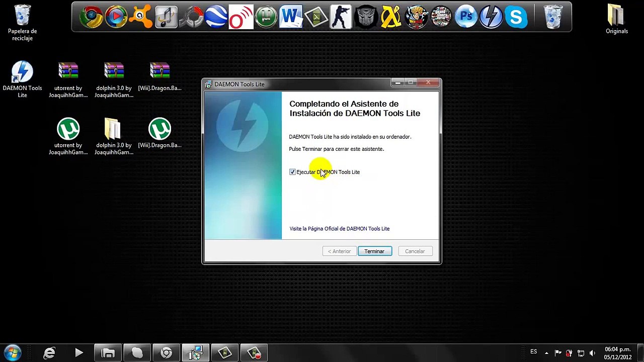Click the ES language indicator
This screenshot has height=362, width=644.
coord(533,352)
